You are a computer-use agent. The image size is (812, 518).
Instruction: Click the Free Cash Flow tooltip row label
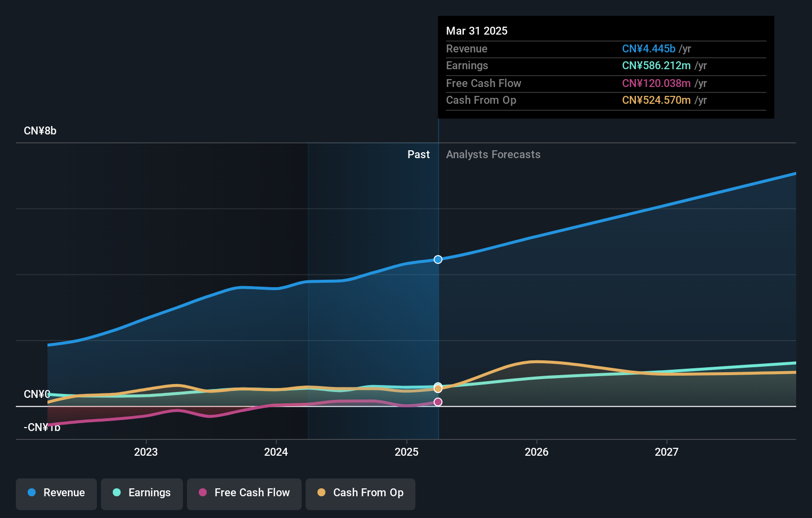(484, 84)
